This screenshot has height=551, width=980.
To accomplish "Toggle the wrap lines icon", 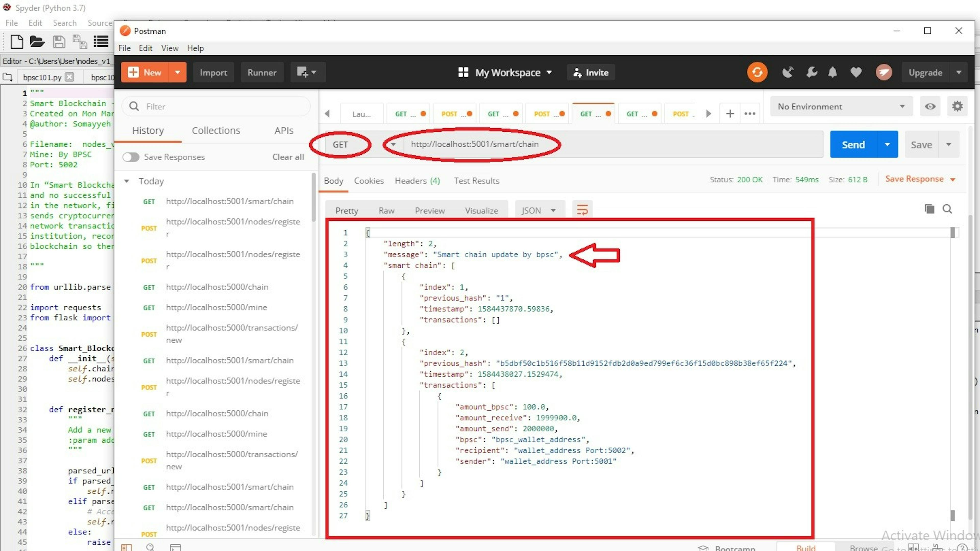I will (582, 209).
